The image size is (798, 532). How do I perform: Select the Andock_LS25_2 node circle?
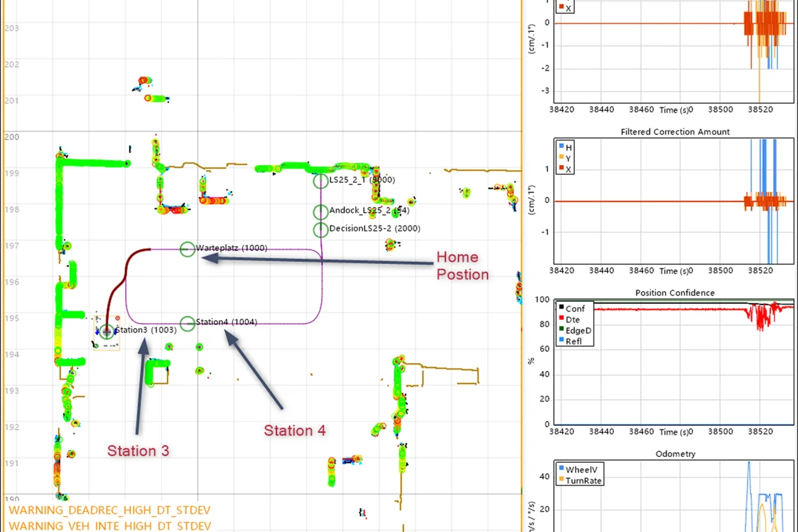coord(321,212)
